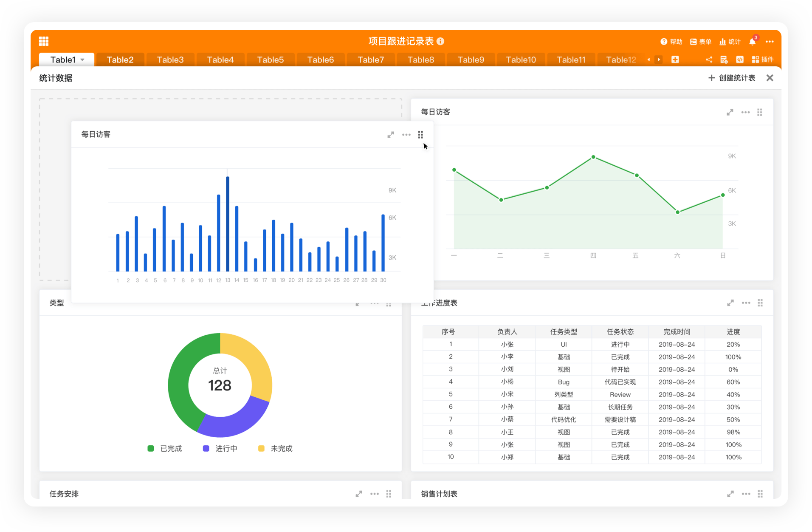Click the add new table plus icon
This screenshot has width=812, height=532.
point(675,59)
